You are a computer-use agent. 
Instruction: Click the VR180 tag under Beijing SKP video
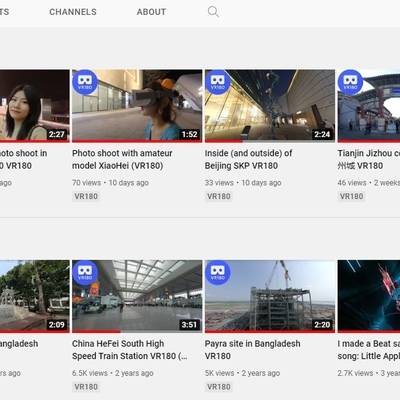[x=219, y=196]
